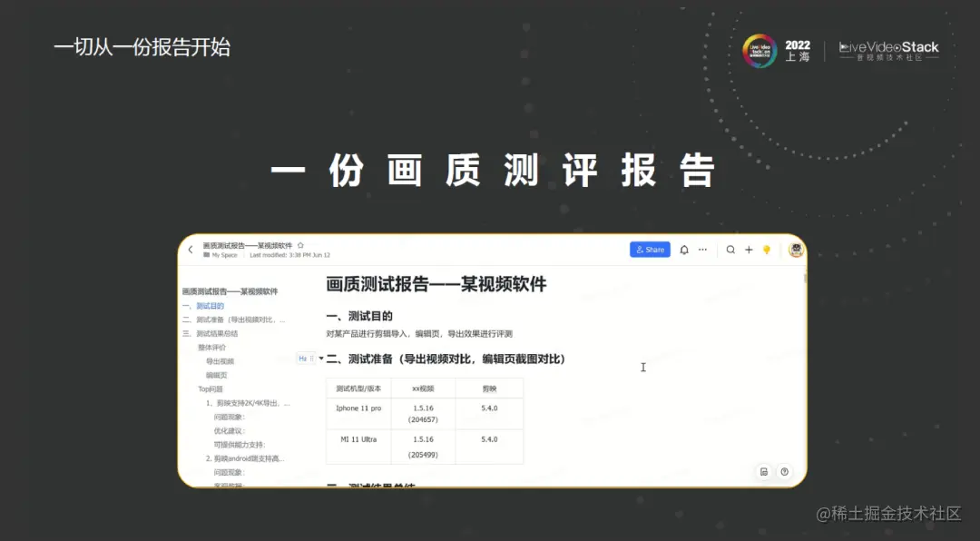Create new content with the plus icon
Image resolution: width=980 pixels, height=541 pixels.
tap(748, 250)
